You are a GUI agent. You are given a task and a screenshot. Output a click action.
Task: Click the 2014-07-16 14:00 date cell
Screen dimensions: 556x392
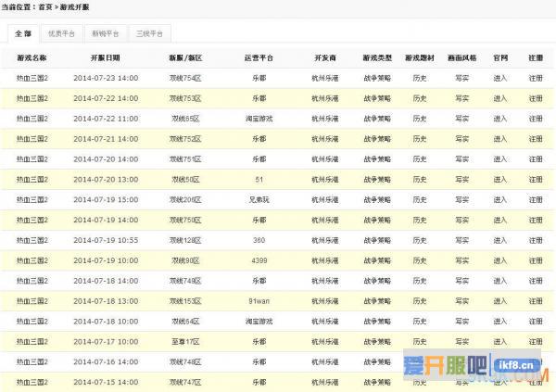point(106,361)
